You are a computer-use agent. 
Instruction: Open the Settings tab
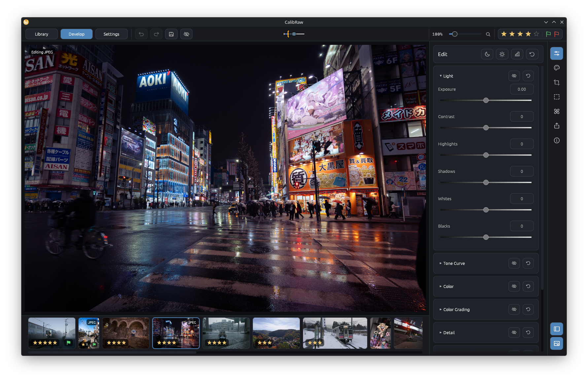pyautogui.click(x=112, y=34)
